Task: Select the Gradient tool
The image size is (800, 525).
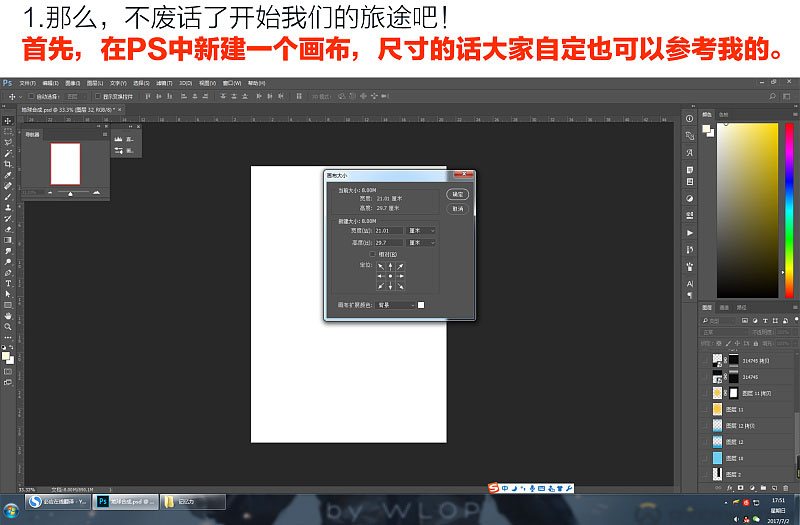Action: (8, 240)
